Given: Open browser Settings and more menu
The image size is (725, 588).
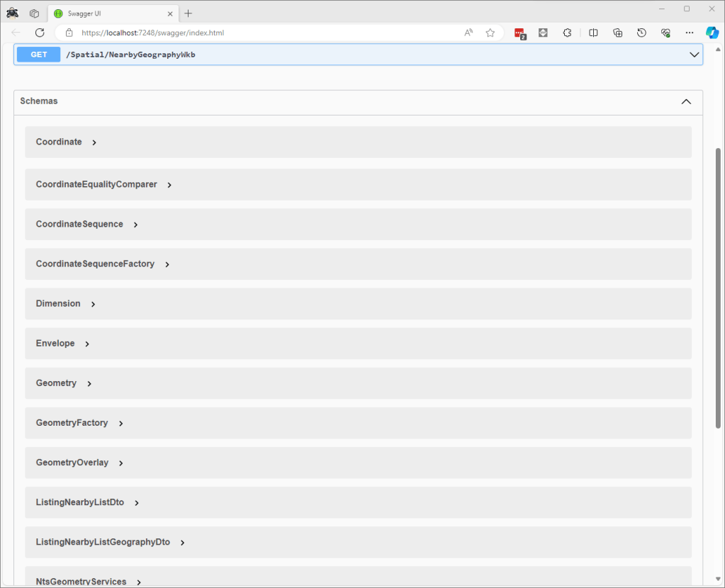Looking at the screenshot, I should click(689, 33).
